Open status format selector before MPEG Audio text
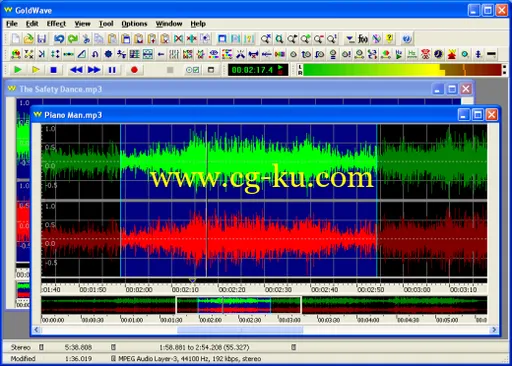 pyautogui.click(x=113, y=359)
